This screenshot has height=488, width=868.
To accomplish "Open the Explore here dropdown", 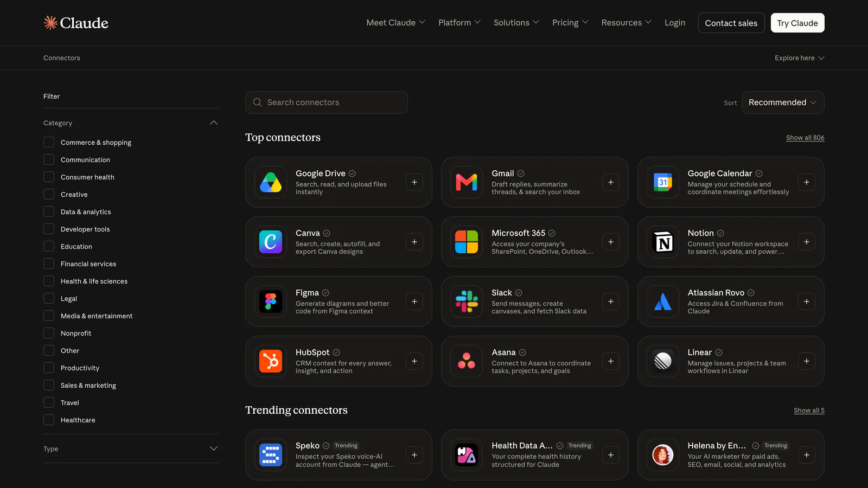I will (x=800, y=58).
